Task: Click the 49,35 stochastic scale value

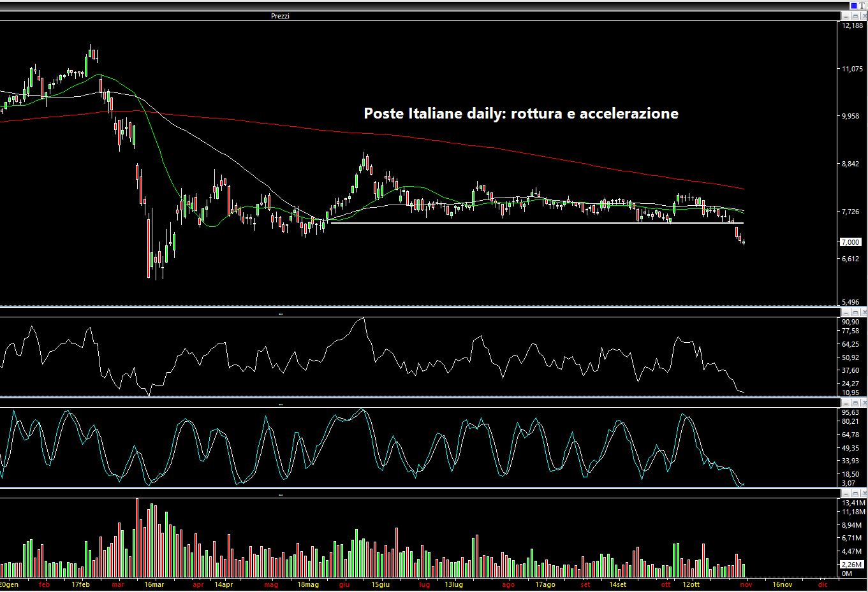Action: (x=851, y=448)
